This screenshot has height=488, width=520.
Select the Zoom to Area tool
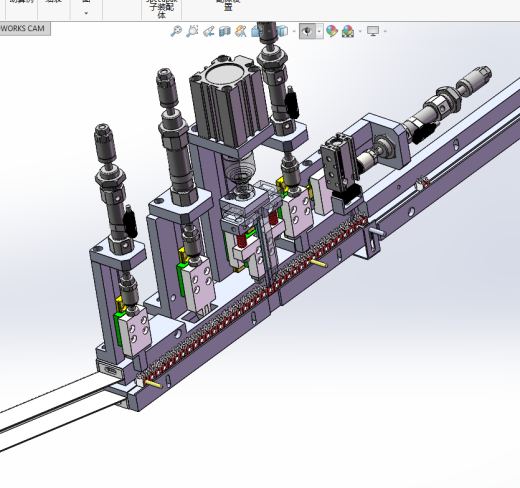[192, 31]
